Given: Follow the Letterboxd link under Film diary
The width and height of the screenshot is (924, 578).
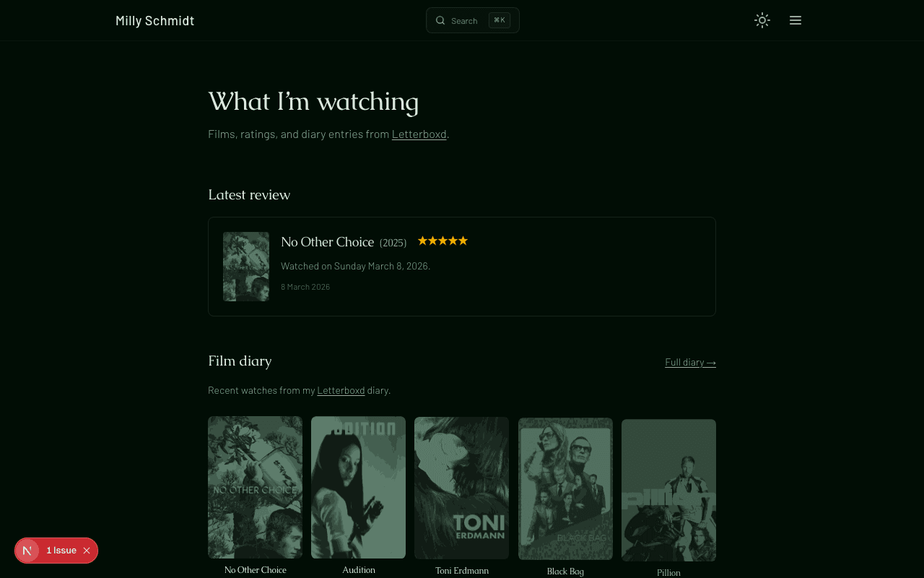Looking at the screenshot, I should coord(341,390).
